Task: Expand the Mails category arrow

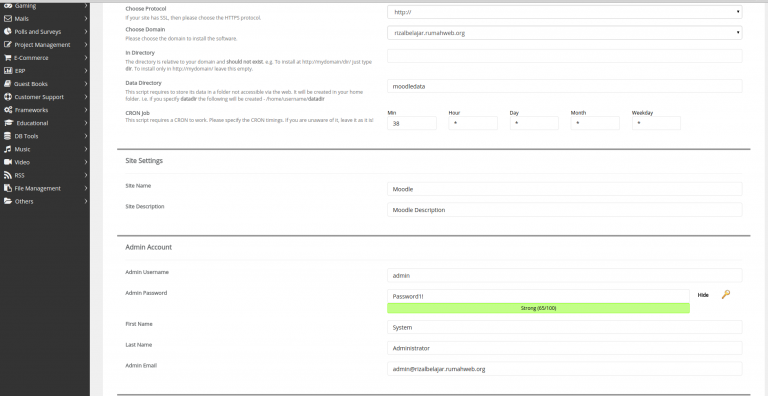Action: point(86,19)
